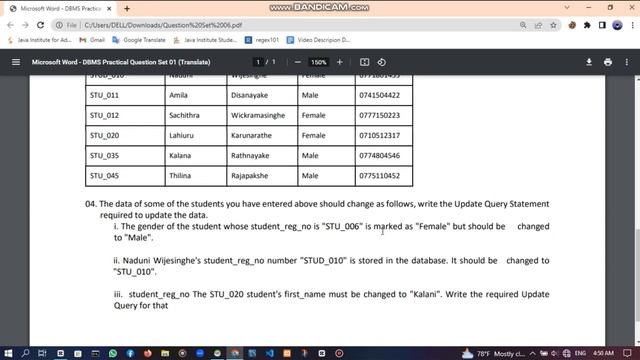Viewport: 640px width, 360px height.
Task: Bookmark this page with the star
Action: pos(553,25)
